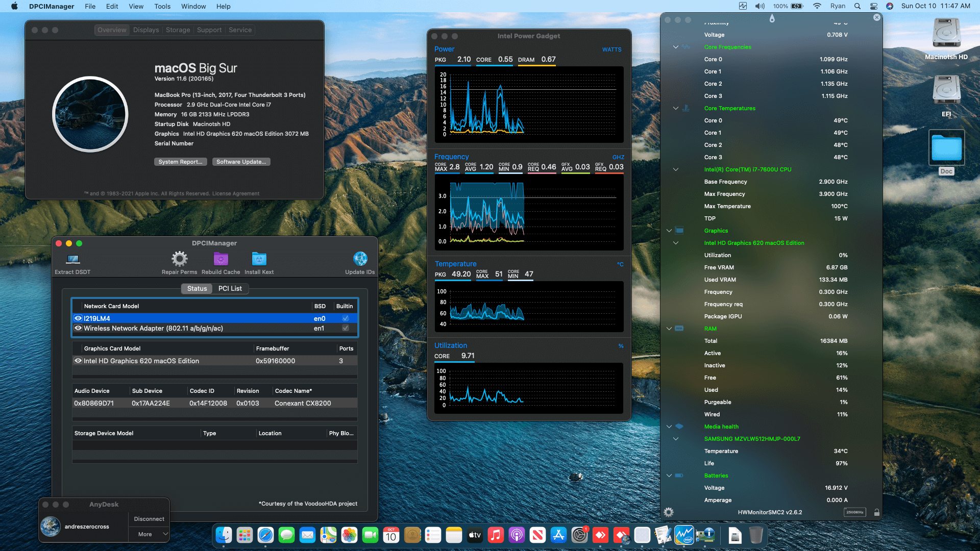Toggle Builtin checkbox for en1

point(346,328)
